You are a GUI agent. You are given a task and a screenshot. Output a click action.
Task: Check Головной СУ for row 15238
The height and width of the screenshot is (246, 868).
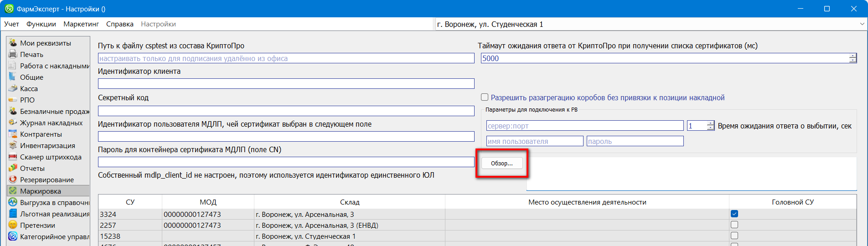[734, 236]
